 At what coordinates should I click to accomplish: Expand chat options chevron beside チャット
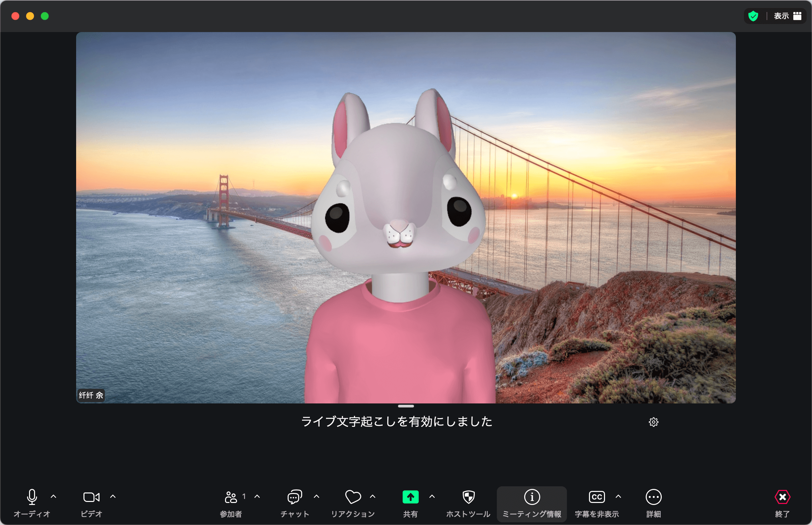coord(316,497)
